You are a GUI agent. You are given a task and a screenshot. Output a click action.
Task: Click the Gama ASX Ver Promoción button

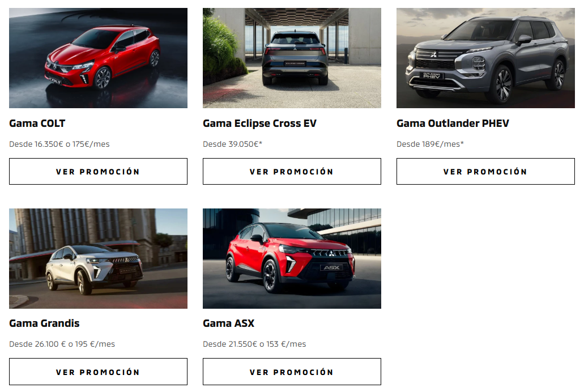point(292,372)
